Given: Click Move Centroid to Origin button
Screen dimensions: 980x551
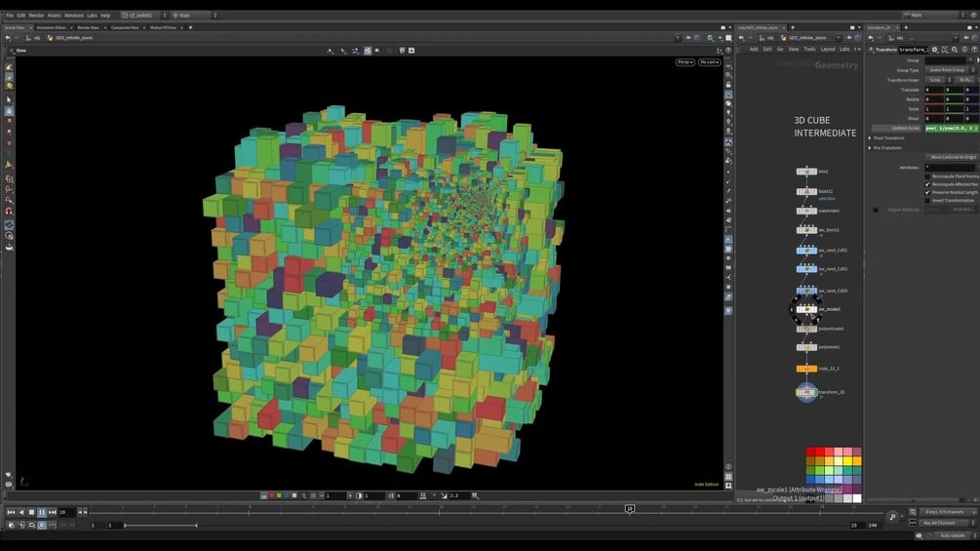Looking at the screenshot, I should tap(951, 157).
